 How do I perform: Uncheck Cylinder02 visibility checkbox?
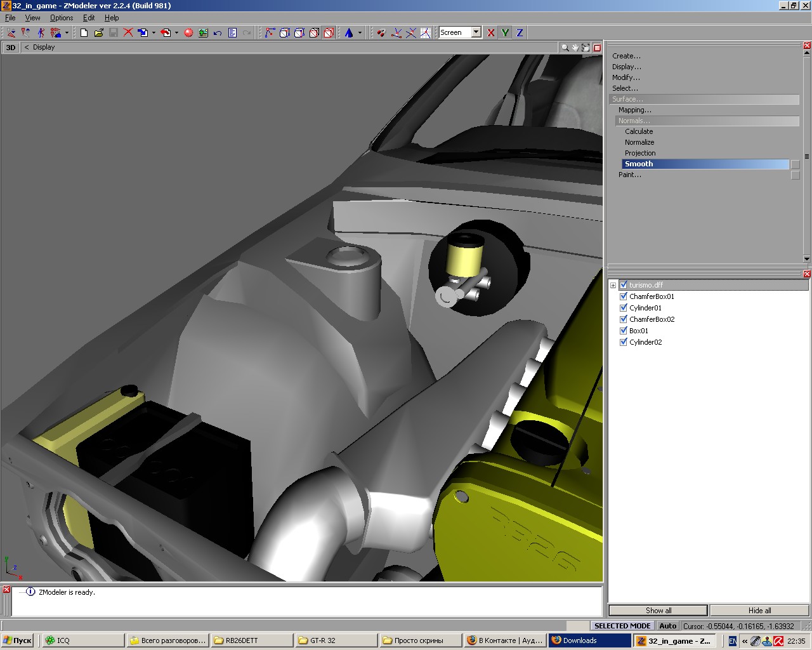pyautogui.click(x=624, y=342)
